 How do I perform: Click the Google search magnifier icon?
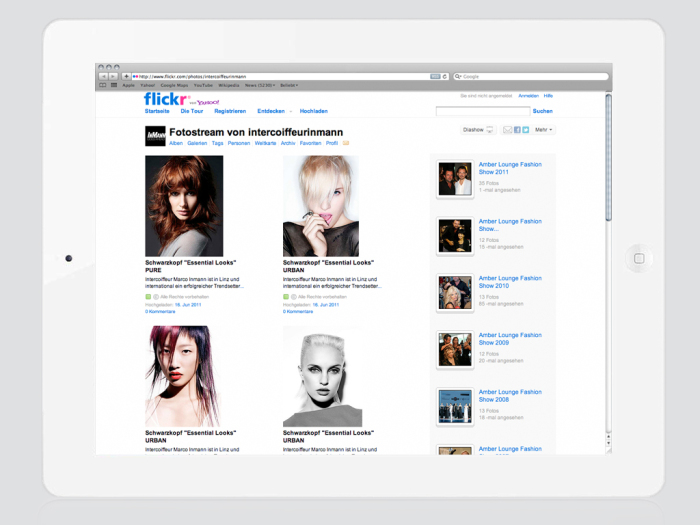pyautogui.click(x=458, y=76)
